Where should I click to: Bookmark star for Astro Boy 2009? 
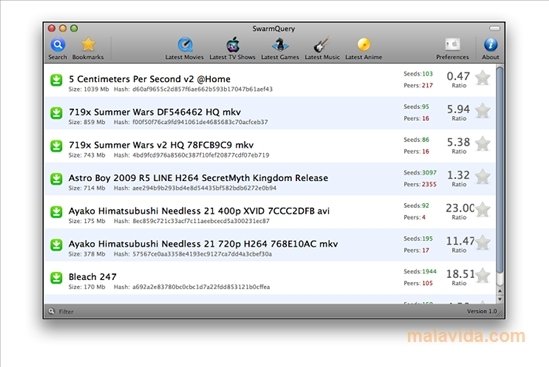(483, 177)
